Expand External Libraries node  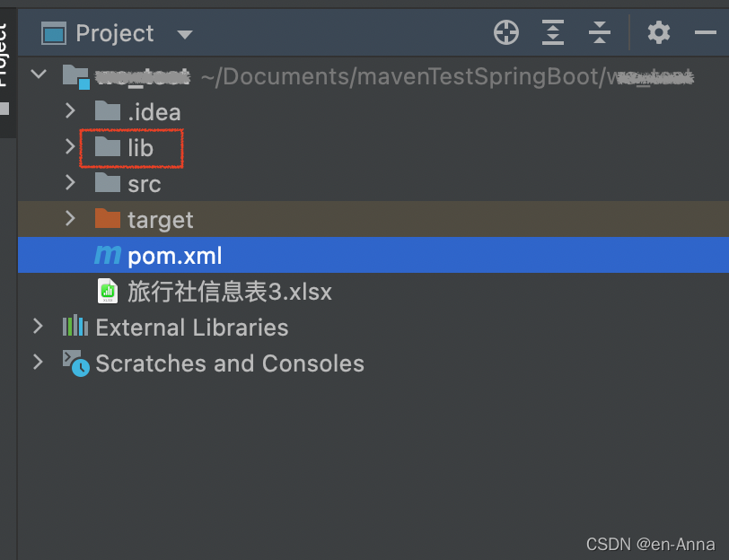point(38,327)
